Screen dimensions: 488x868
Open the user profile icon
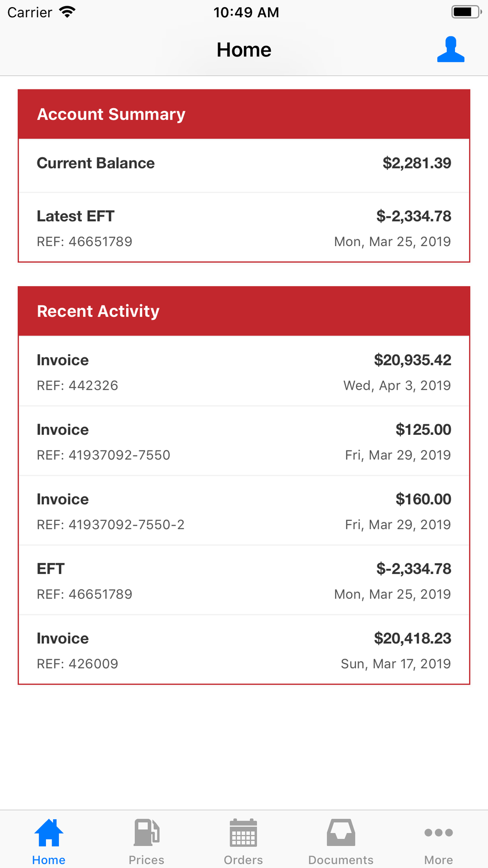[451, 50]
